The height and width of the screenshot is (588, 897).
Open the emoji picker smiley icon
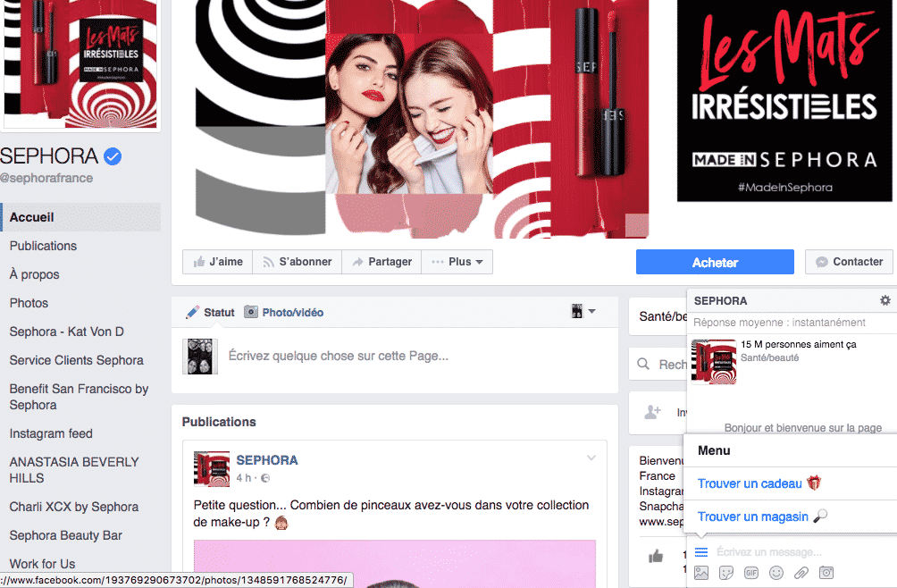(x=776, y=573)
